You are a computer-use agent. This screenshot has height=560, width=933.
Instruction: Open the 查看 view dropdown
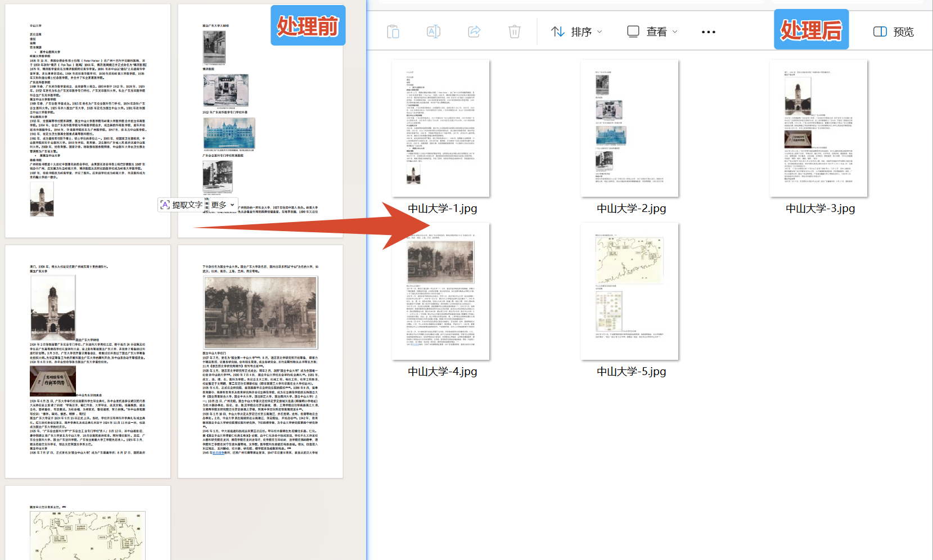tap(652, 31)
